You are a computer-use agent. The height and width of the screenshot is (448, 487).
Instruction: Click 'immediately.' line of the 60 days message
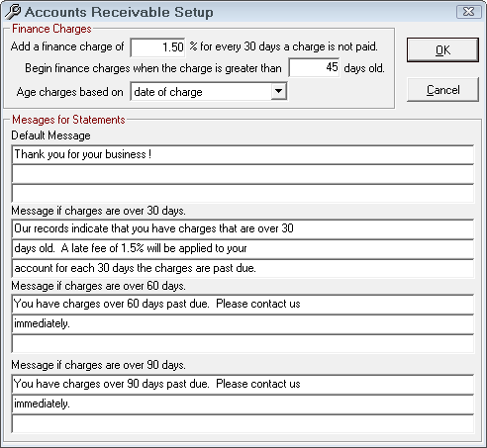click(243, 324)
